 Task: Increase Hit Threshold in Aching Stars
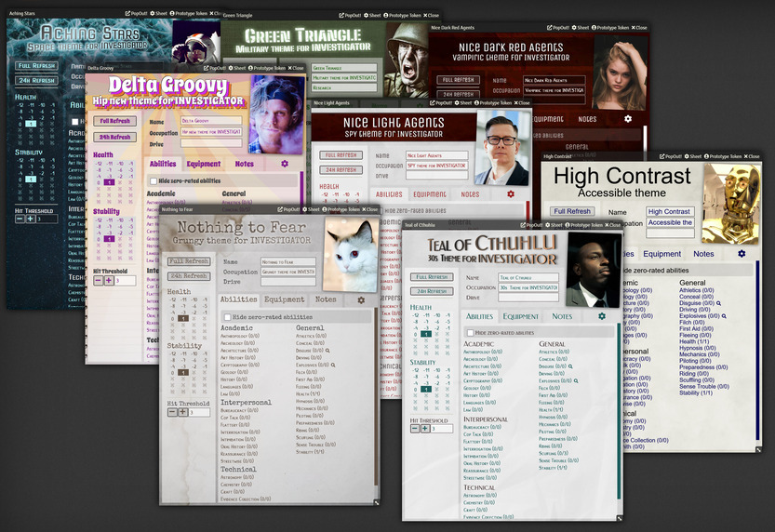click(x=30, y=219)
